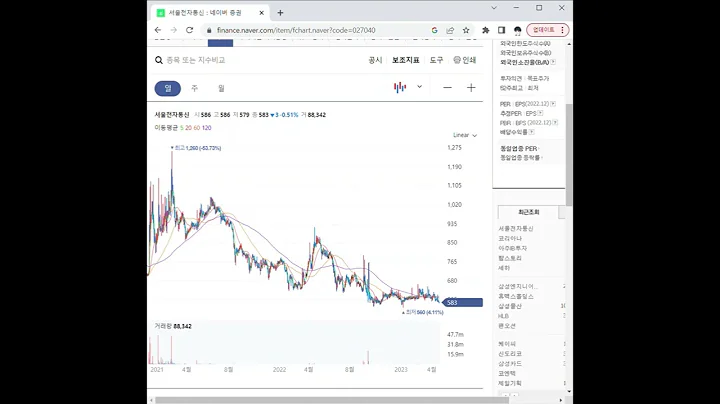Open the 도구 menu
Viewport: 720px width, 404px height.
(x=436, y=60)
